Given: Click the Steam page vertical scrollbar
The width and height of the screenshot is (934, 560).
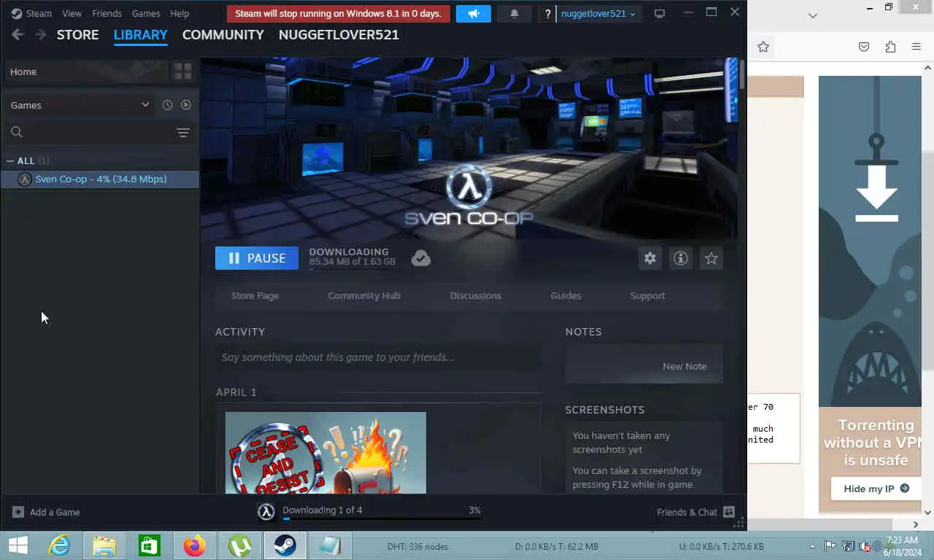Looking at the screenshot, I should click(741, 75).
